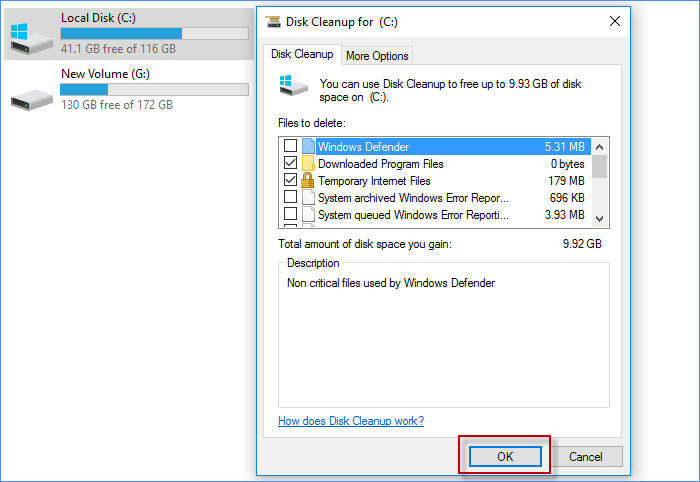Click the Windows Defender file icon
Screen dimensions: 700x482
pos(308,146)
